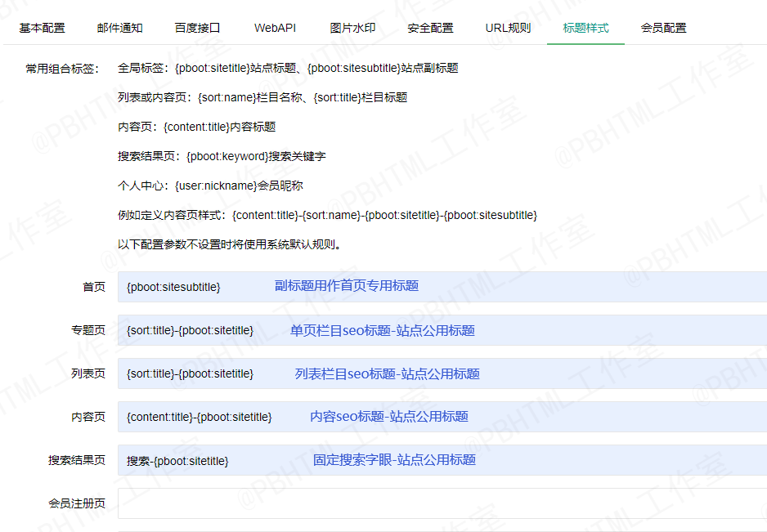Open the 邮件通知 tab
This screenshot has height=532, width=767.
click(x=120, y=28)
